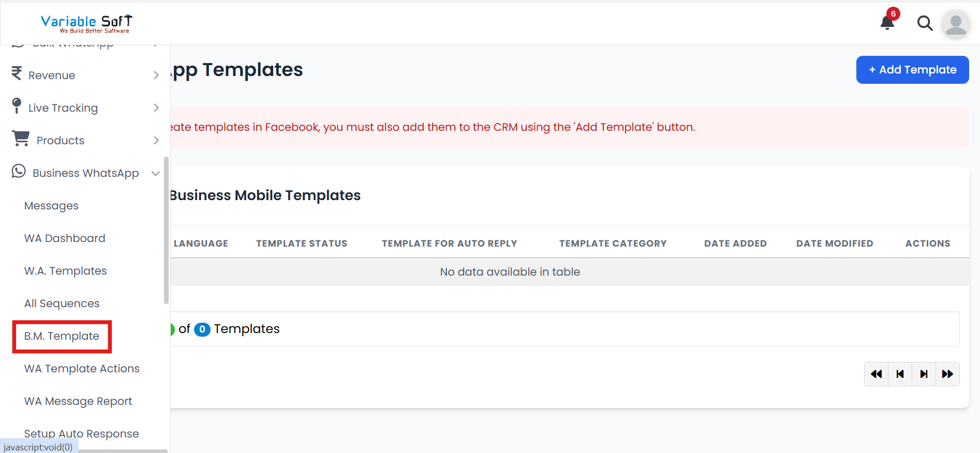This screenshot has width=980, height=453.
Task: Go to first page of templates
Action: (x=876, y=374)
